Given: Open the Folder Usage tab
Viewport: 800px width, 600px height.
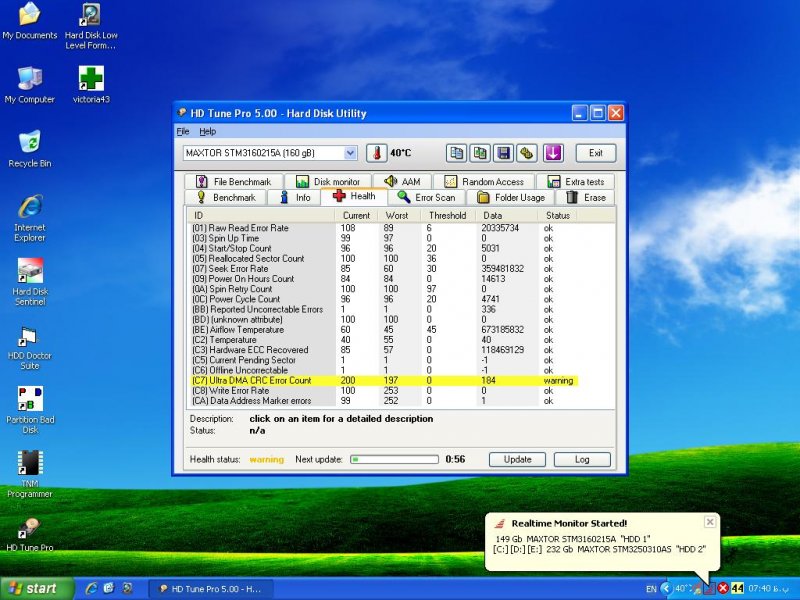Looking at the screenshot, I should 511,197.
